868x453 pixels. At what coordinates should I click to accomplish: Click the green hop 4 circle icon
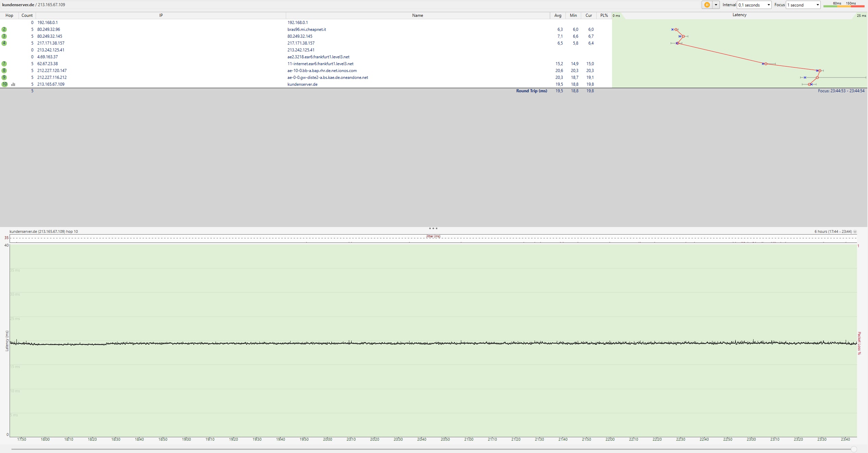4,43
